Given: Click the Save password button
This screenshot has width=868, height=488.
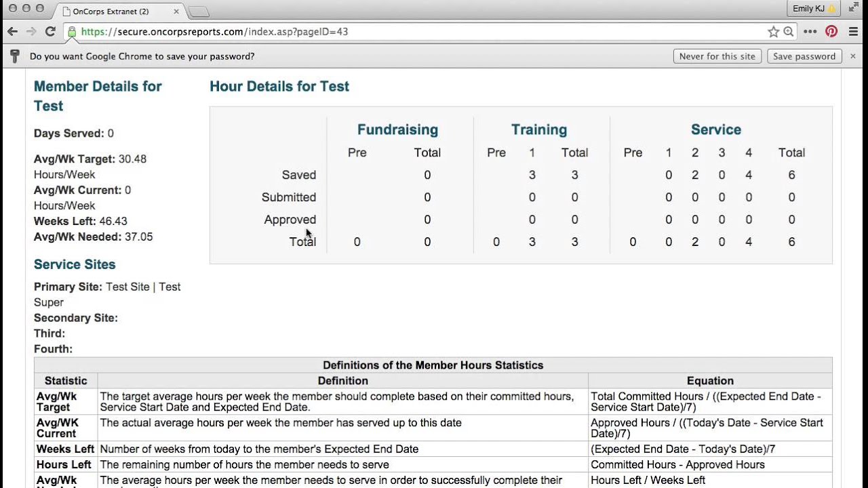Looking at the screenshot, I should tap(804, 56).
